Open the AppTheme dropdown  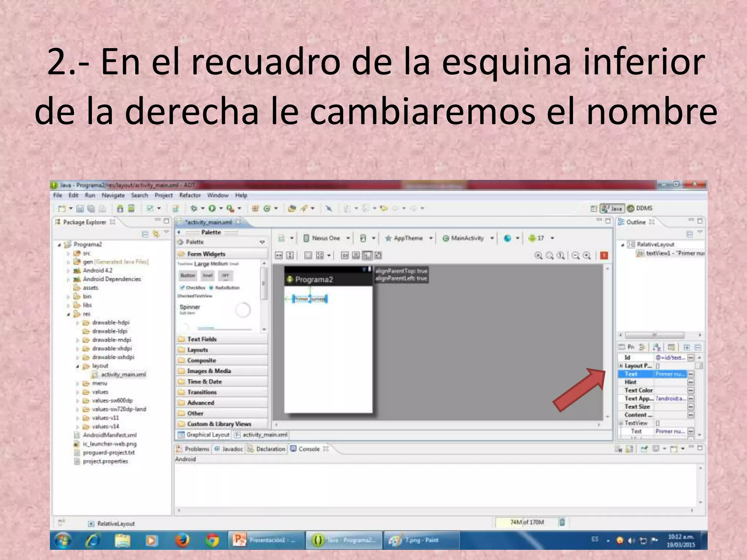tap(431, 238)
